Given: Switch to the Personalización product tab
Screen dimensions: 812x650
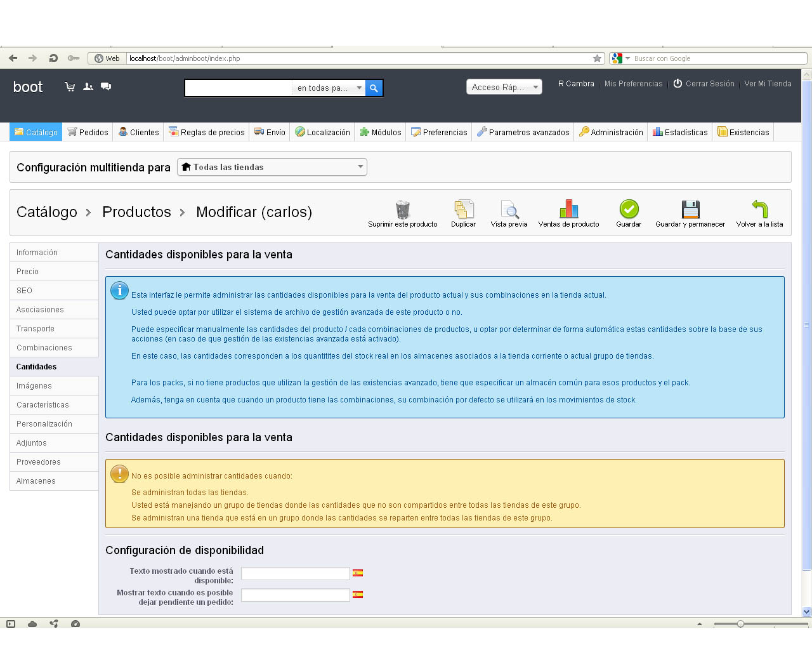Looking at the screenshot, I should coord(54,424).
